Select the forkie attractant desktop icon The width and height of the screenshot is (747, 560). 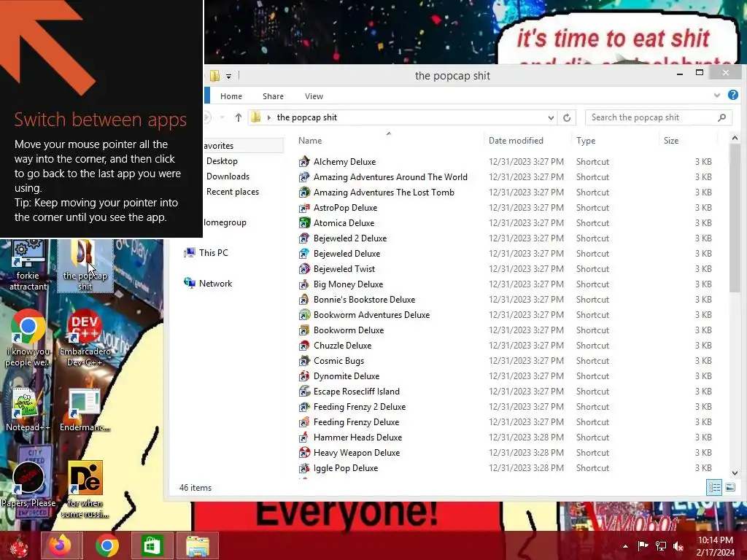pyautogui.click(x=28, y=265)
